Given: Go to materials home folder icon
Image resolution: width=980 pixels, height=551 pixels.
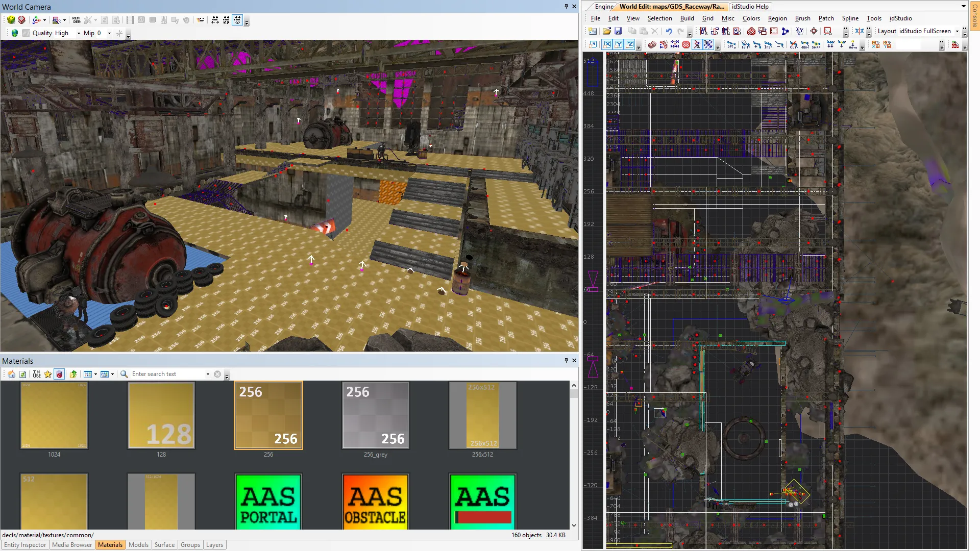Looking at the screenshot, I should 11,374.
